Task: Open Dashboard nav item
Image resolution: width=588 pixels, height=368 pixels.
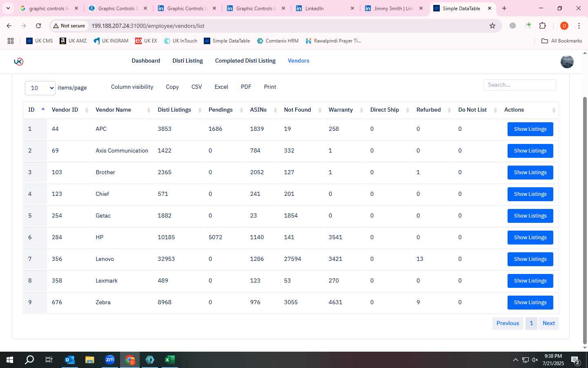Action: (146, 61)
